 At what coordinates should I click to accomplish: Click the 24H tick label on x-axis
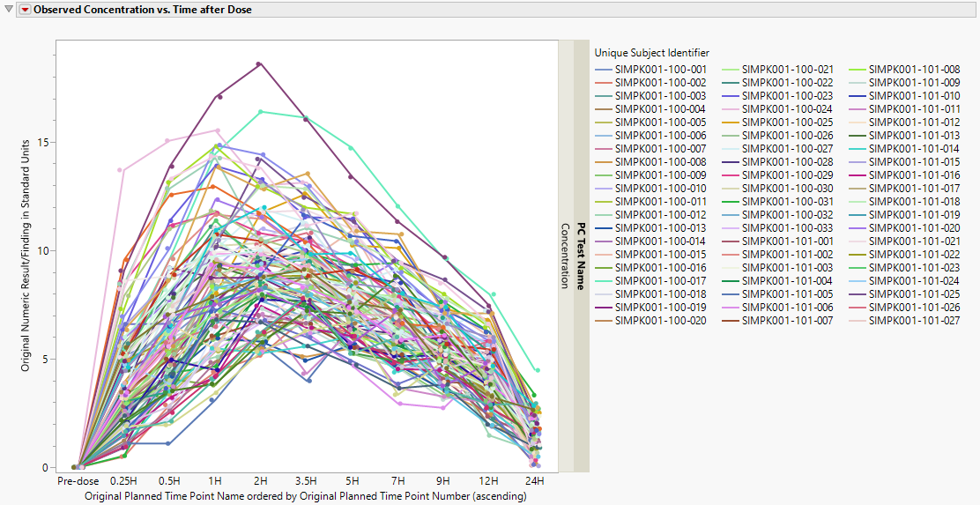click(x=535, y=481)
